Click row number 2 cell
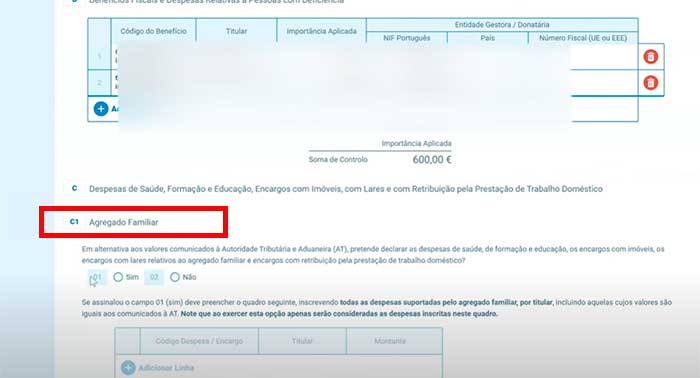Viewport: 700px width, 378px height. point(99,83)
